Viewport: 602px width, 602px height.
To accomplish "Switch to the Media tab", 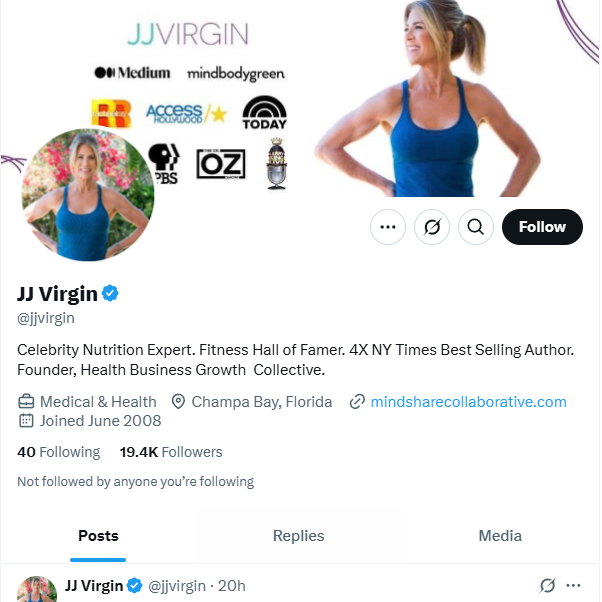I will [500, 535].
